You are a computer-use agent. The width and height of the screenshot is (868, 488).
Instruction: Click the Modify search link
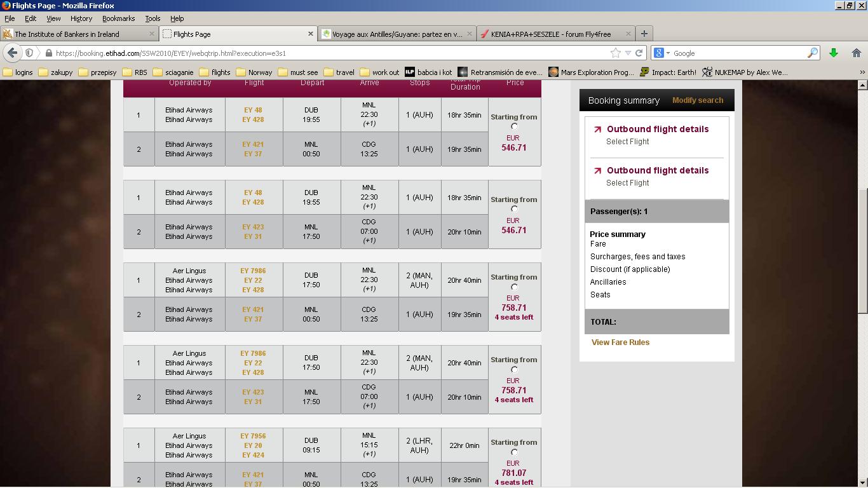(698, 100)
